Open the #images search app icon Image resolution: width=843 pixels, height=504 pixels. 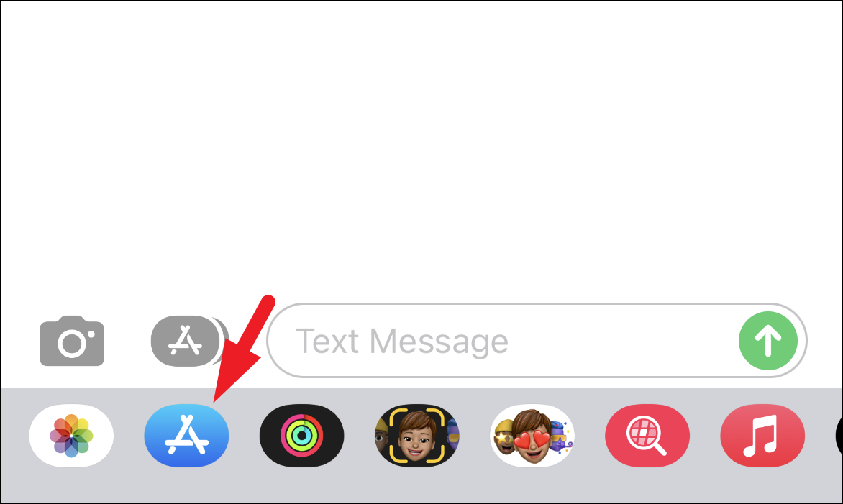point(647,435)
